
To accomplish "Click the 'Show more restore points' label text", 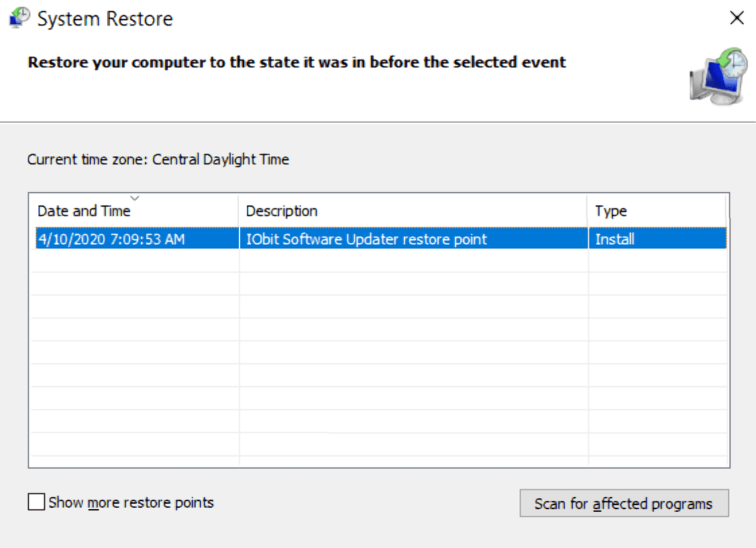I will point(131,502).
